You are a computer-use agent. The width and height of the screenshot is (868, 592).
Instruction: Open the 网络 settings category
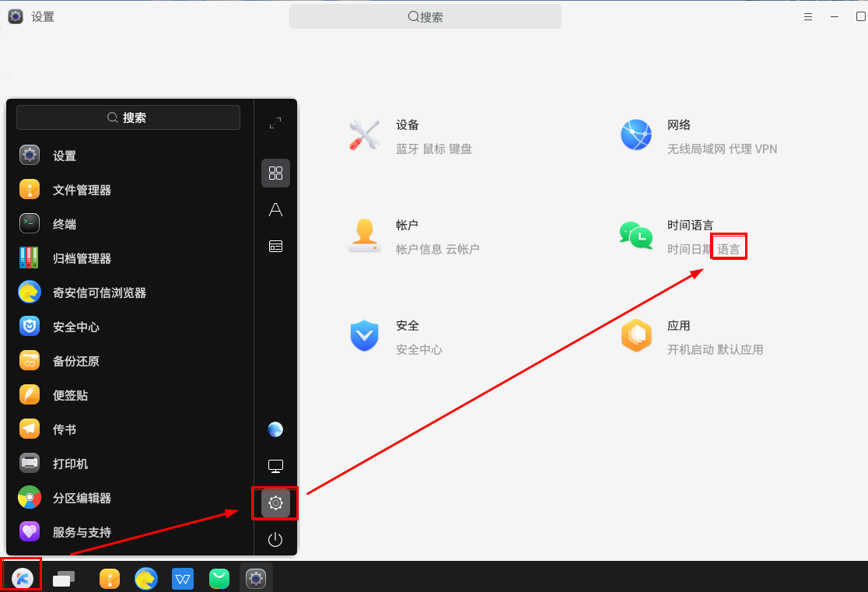tap(679, 124)
